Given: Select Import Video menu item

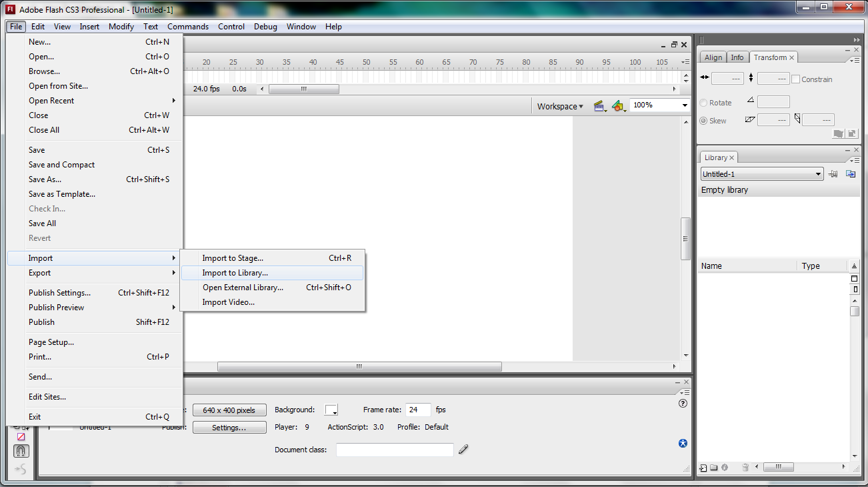Looking at the screenshot, I should pyautogui.click(x=272, y=302).
